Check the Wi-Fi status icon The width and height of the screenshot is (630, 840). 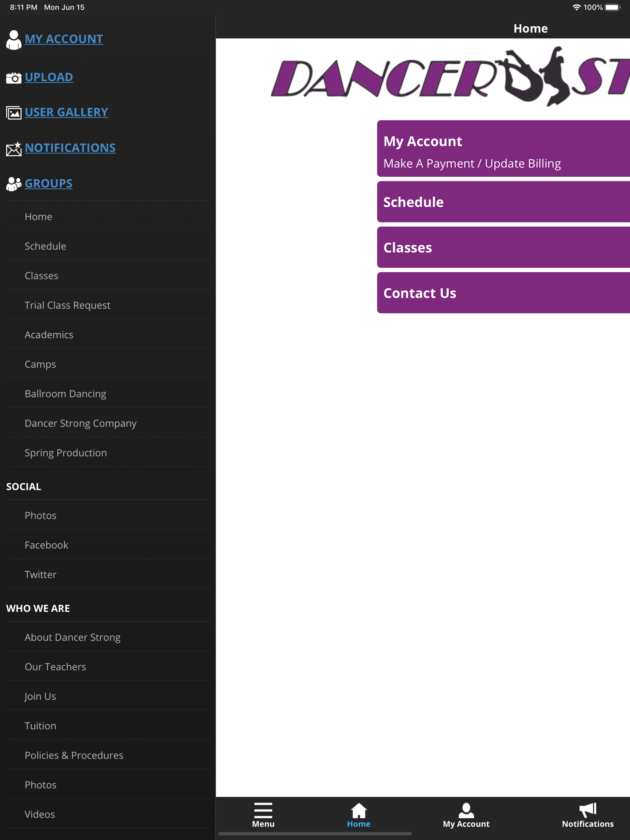click(576, 7)
